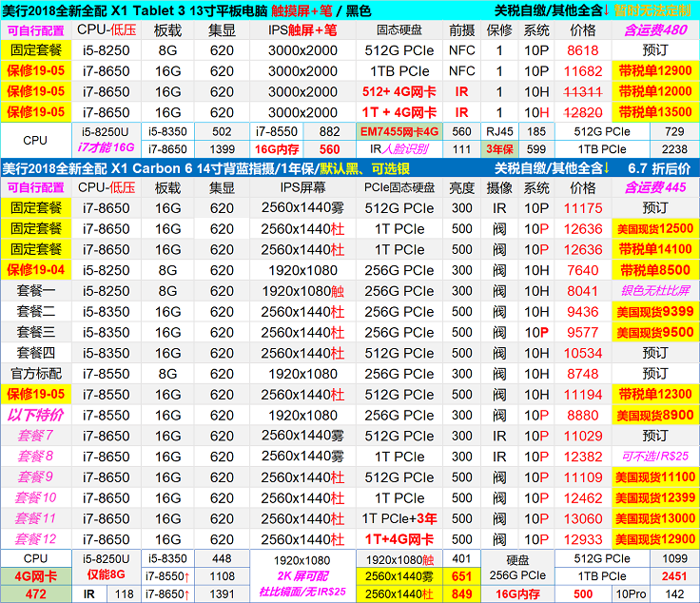The height and width of the screenshot is (603, 700).
Task: Select the 含运费480 shipping cell
Action: pos(654,29)
